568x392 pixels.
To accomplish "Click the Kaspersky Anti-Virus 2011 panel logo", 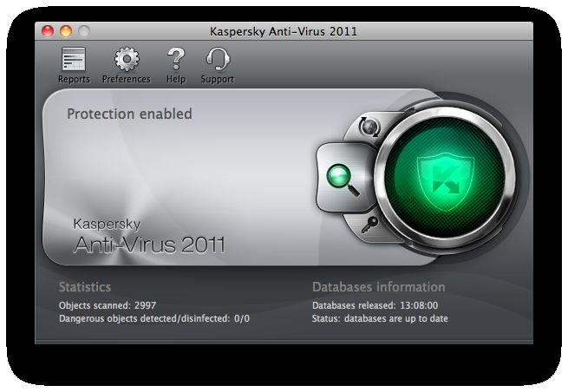I will [x=149, y=236].
